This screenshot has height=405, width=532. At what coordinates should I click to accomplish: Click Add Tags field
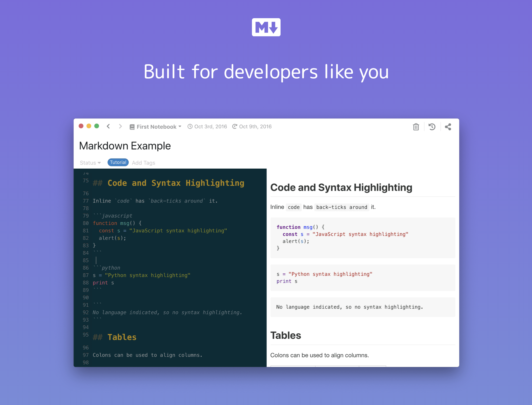[x=144, y=163]
